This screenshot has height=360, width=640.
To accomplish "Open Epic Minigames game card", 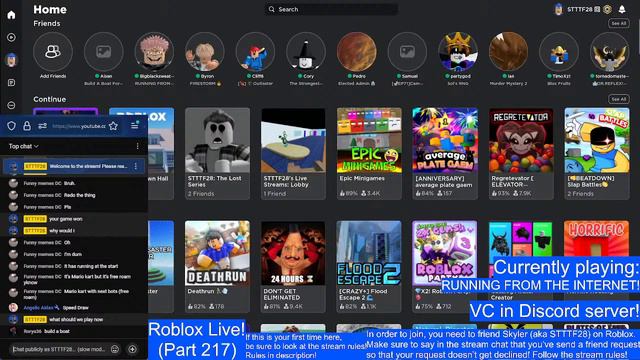I will pyautogui.click(x=369, y=153).
